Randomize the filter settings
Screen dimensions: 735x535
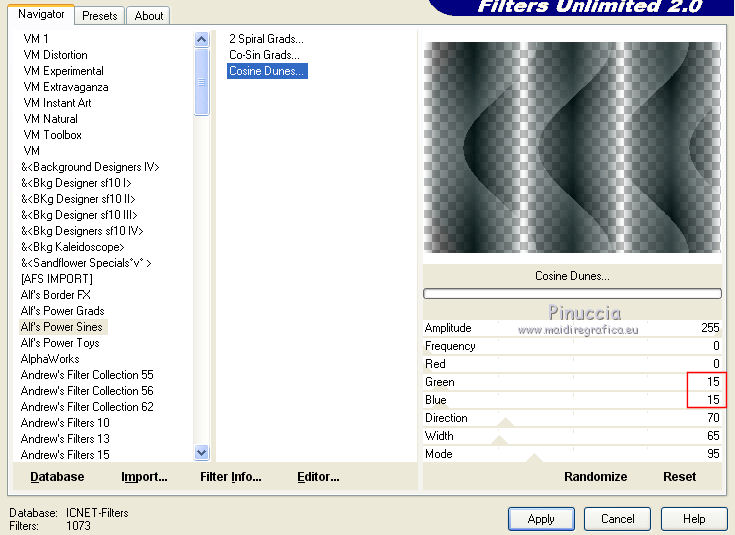(x=595, y=477)
